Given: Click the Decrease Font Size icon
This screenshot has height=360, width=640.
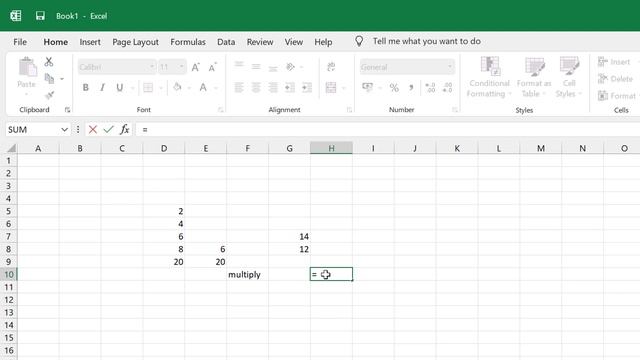Looking at the screenshot, I should (212, 67).
